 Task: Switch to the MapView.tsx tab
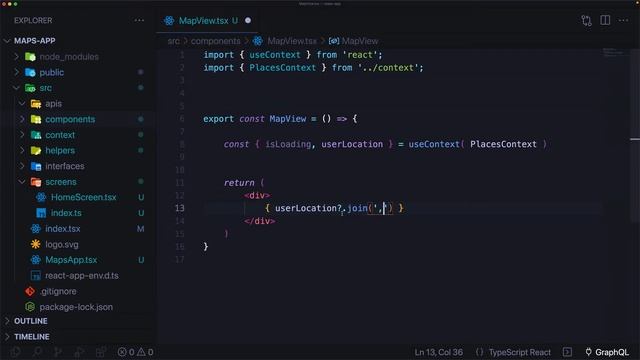coord(207,20)
